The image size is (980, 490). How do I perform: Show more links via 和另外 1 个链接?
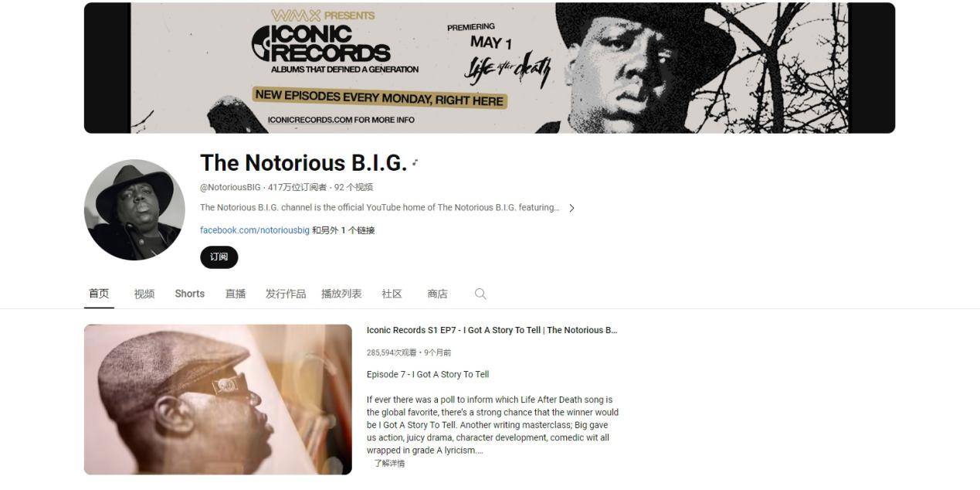coord(344,230)
